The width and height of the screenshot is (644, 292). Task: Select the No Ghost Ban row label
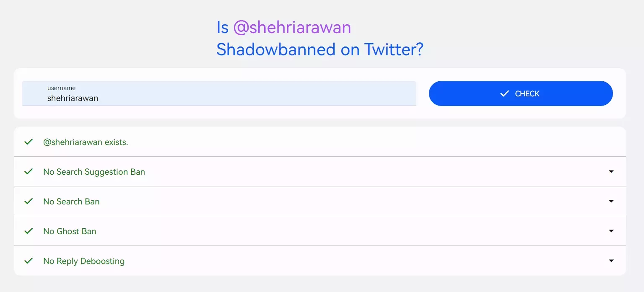pos(70,231)
